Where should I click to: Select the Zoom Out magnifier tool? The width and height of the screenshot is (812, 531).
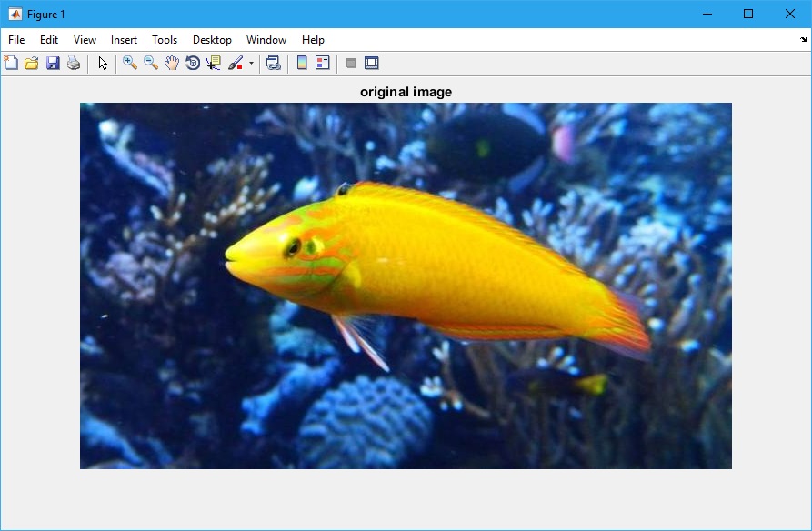(151, 63)
